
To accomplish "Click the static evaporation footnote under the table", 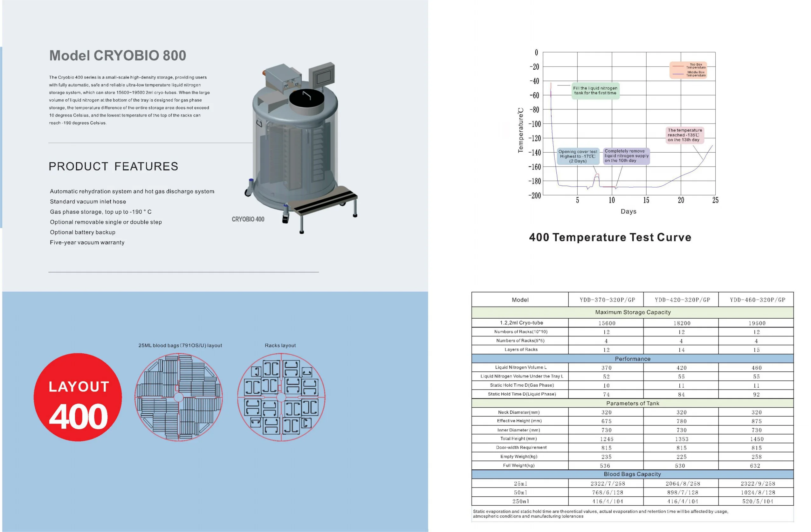I will tap(601, 514).
